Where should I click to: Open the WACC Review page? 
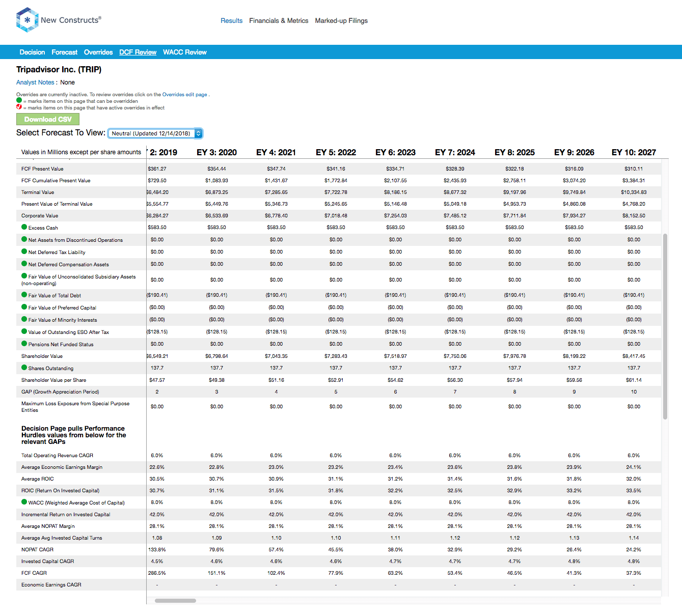[x=185, y=52]
